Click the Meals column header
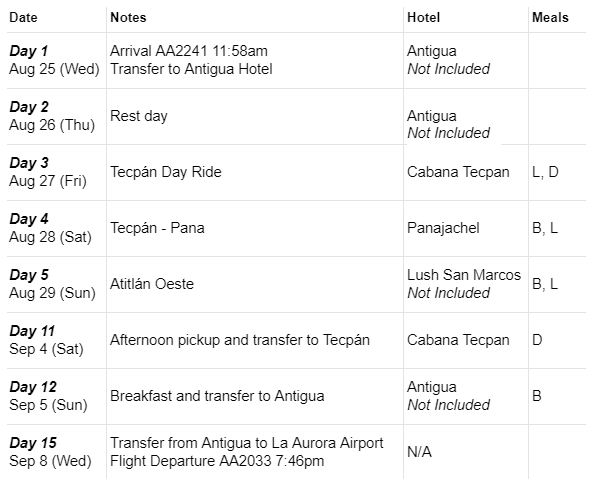Image resolution: width=595 pixels, height=482 pixels. 550,17
